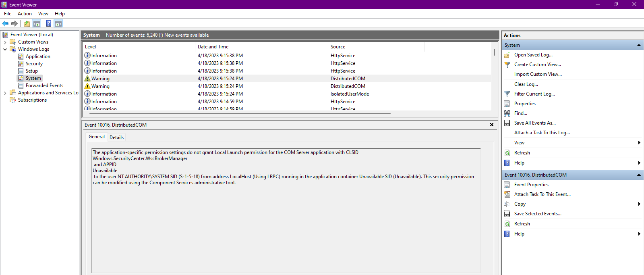This screenshot has height=275, width=644.
Task: Expand the Custom Views tree node
Action: click(5, 42)
